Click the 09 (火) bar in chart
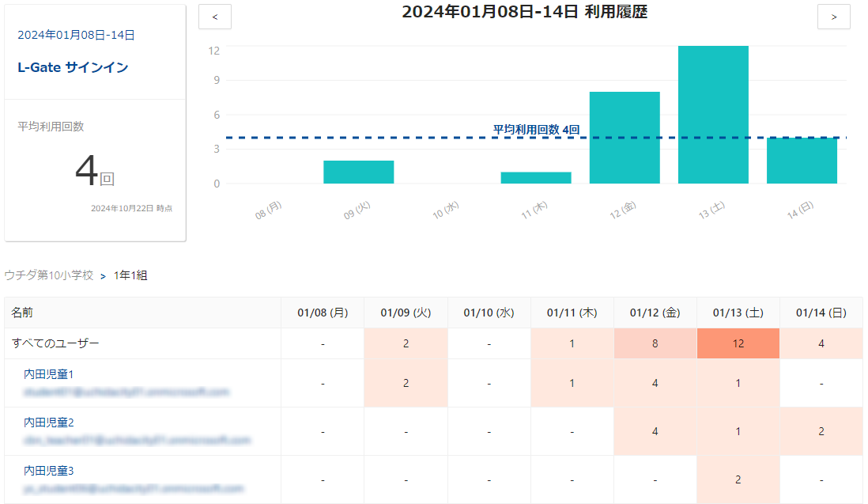The height and width of the screenshot is (504, 868). coord(358,172)
